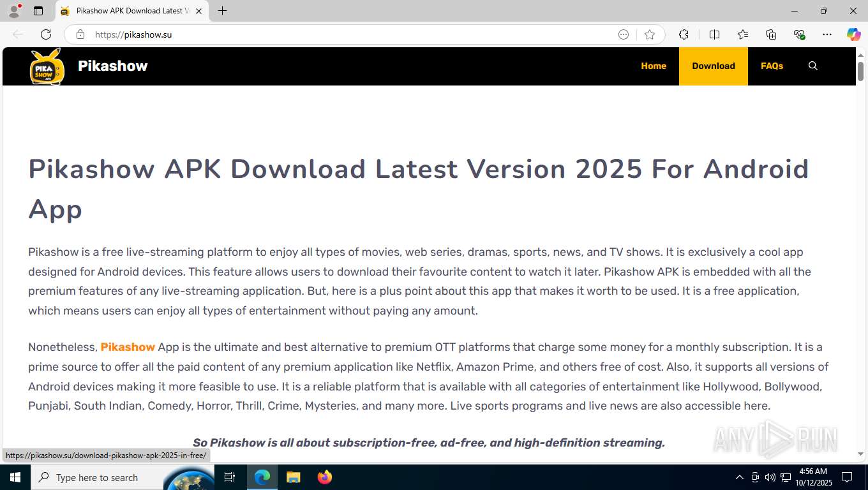The width and height of the screenshot is (868, 490).
Task: Open a new browser tab
Action: [222, 11]
